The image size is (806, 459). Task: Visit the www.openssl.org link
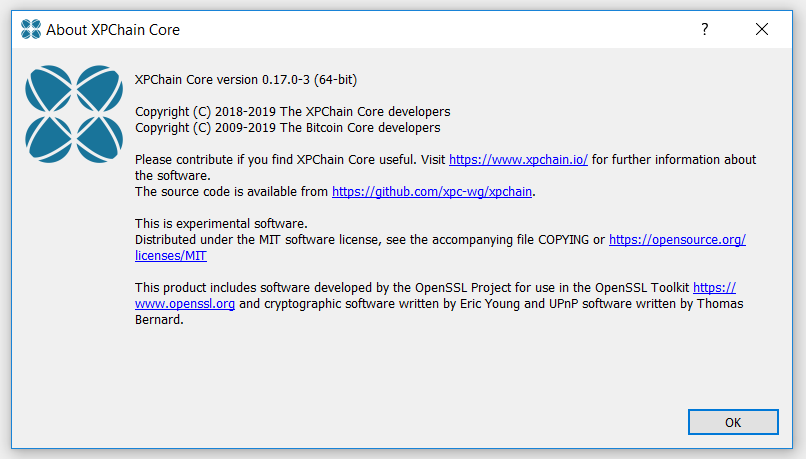tap(185, 304)
